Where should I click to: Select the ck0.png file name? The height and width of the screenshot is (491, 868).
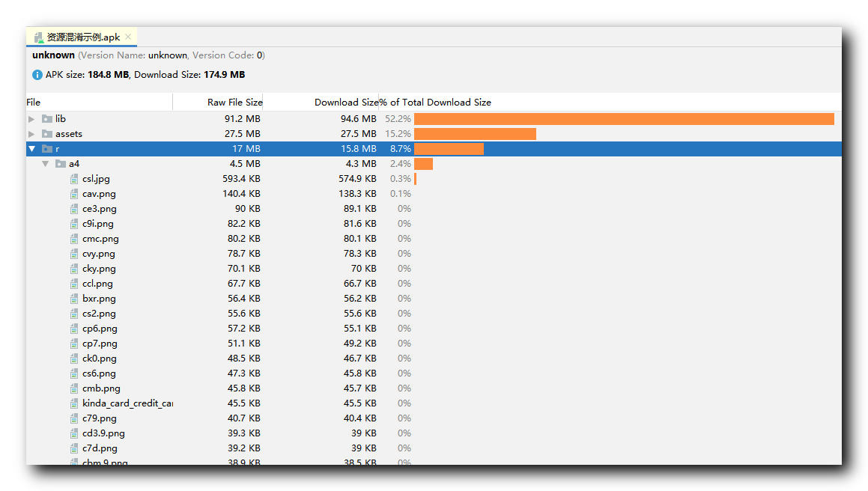coord(100,359)
